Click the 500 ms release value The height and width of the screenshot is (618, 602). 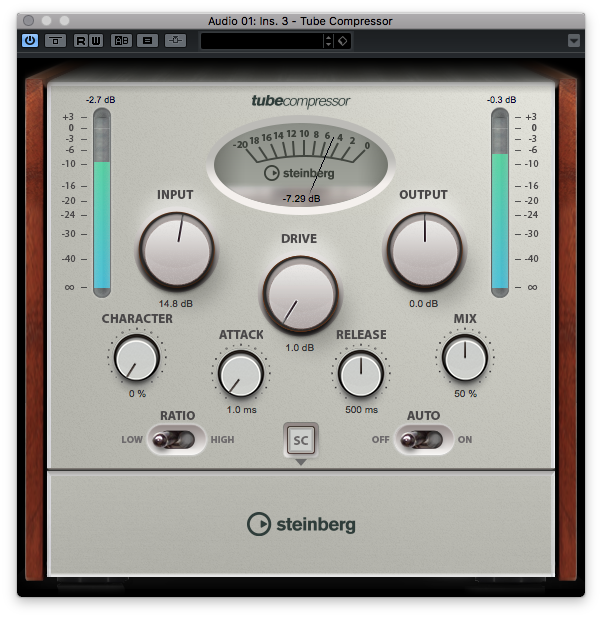362,410
